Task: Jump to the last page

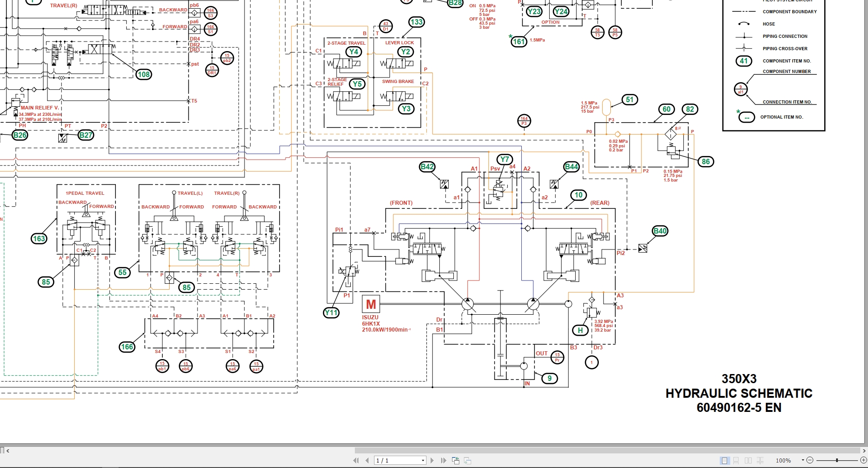Action: (444, 460)
